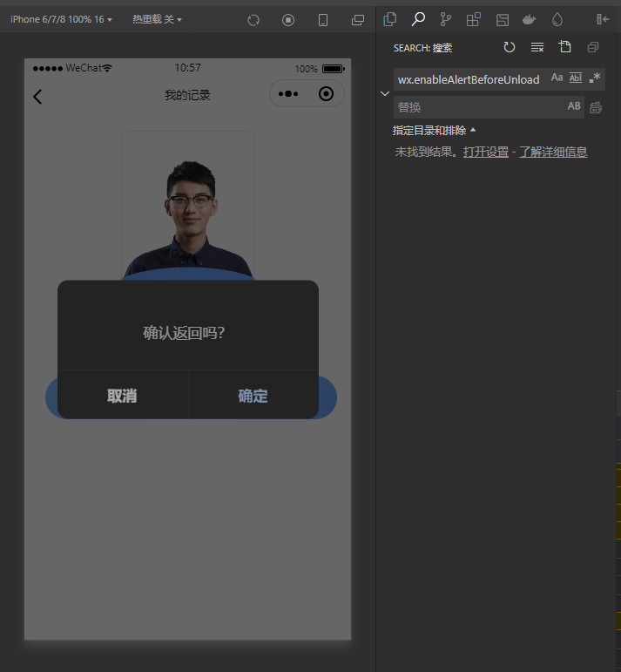Viewport: 621px width, 672px height.
Task: Open the 了解详细信息 link
Action: pyautogui.click(x=553, y=152)
